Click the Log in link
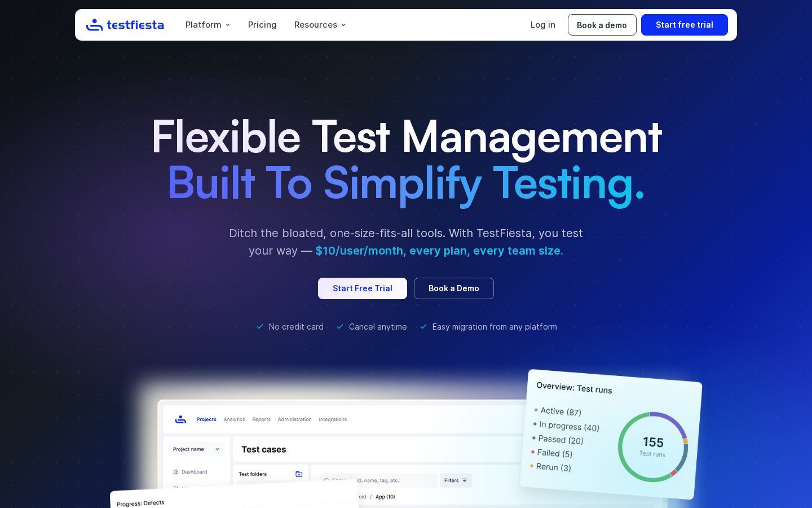 [x=543, y=25]
